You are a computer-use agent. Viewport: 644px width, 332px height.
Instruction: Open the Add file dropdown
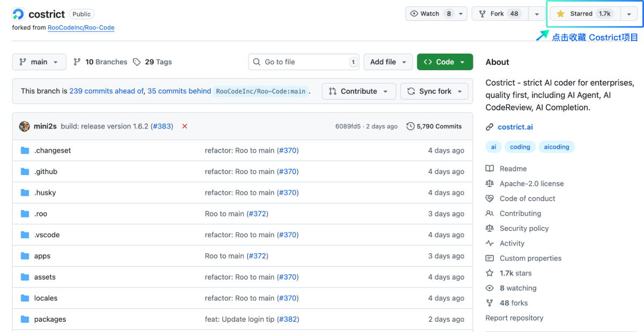coord(388,62)
